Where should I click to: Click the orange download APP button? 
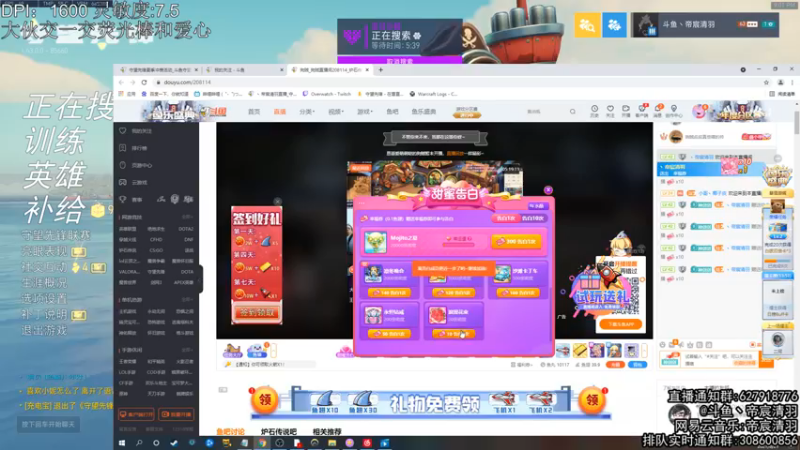[x=620, y=324]
